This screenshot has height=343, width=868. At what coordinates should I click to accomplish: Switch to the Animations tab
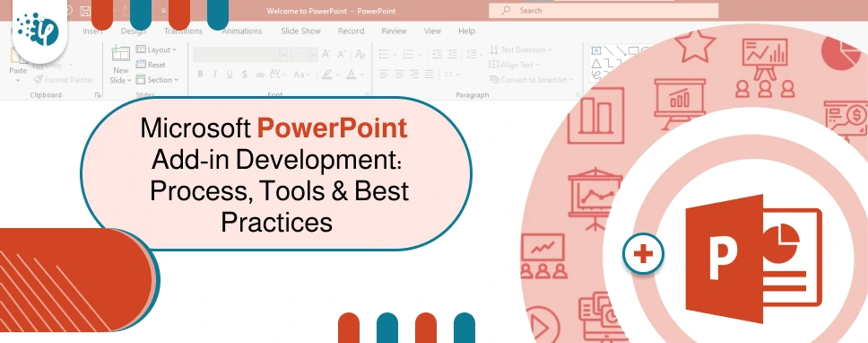242,31
